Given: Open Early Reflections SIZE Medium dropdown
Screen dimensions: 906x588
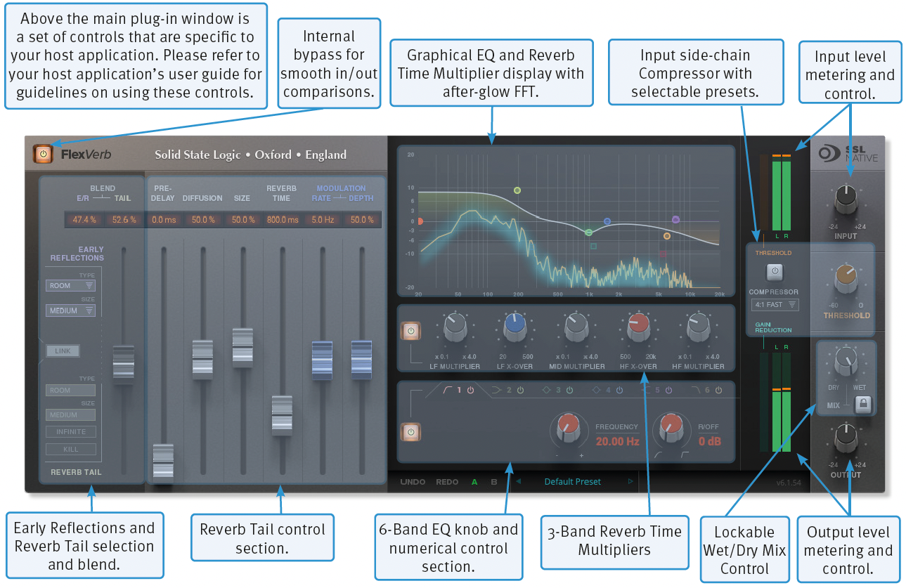Looking at the screenshot, I should [70, 311].
